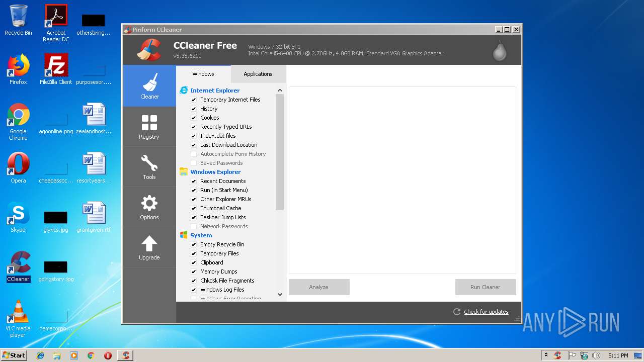Open the Cleaner section in the sidebar
This screenshot has height=362, width=644.
click(x=149, y=86)
